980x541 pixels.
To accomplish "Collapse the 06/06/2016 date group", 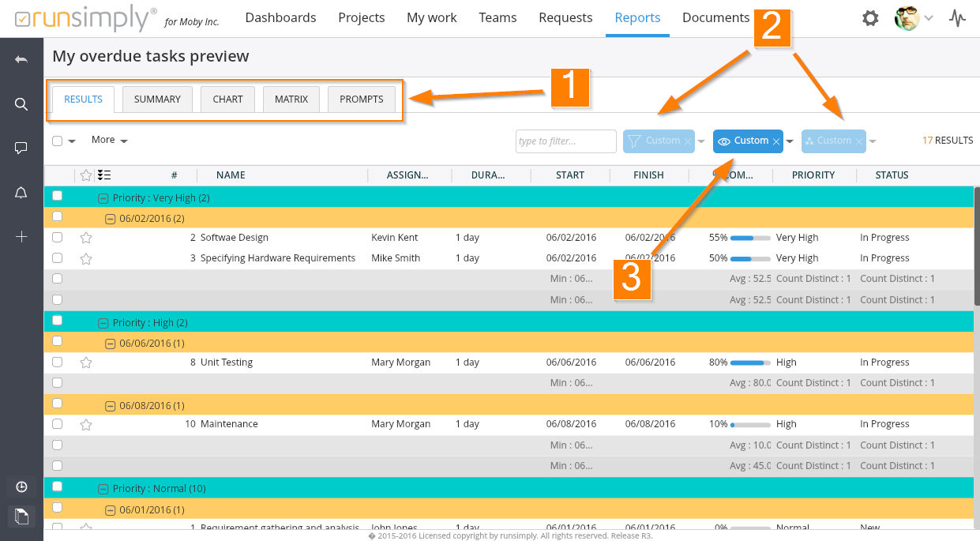I will pyautogui.click(x=111, y=344).
